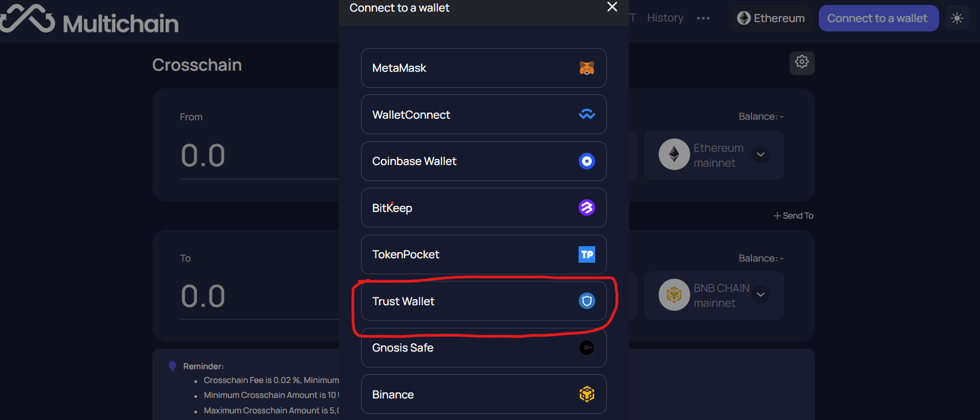Expand the Ethereum mainnet chain dropdown

point(760,155)
